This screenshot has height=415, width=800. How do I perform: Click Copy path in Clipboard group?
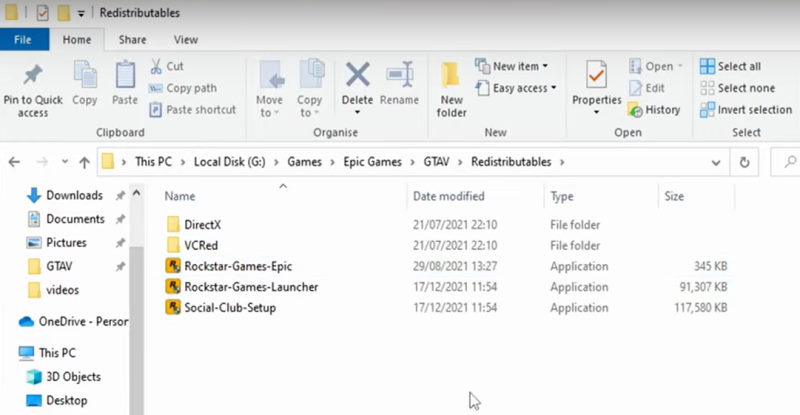[183, 88]
